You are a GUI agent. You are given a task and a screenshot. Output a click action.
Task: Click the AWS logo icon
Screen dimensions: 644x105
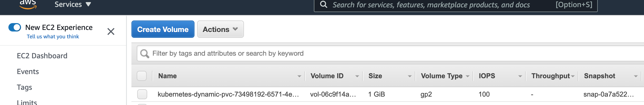point(28,4)
